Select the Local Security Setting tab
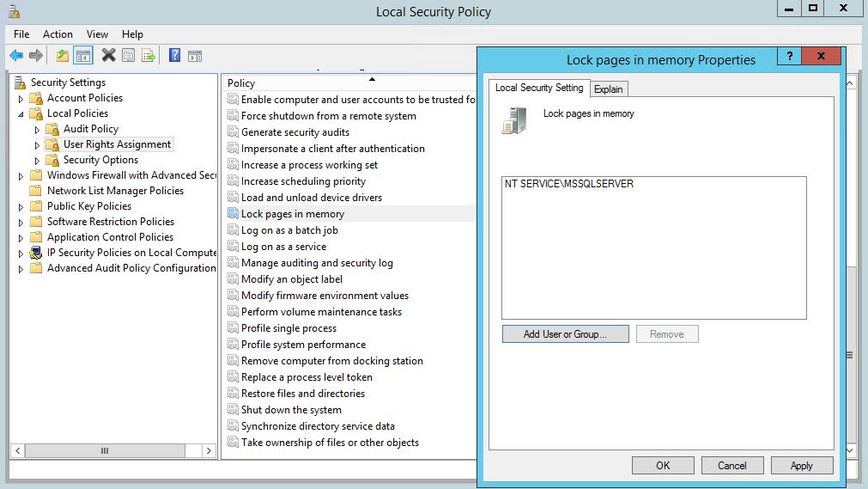Screen dimensions: 868x489 click(538, 88)
